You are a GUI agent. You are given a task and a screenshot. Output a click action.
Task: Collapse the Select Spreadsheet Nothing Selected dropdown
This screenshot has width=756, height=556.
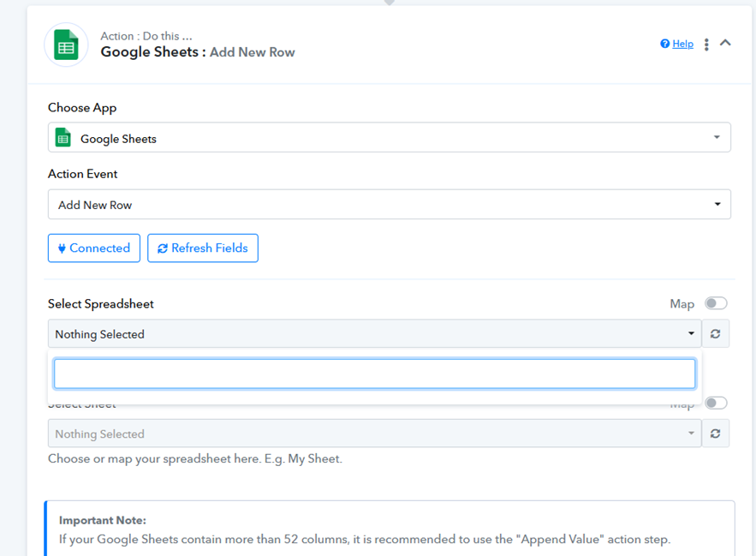375,333
